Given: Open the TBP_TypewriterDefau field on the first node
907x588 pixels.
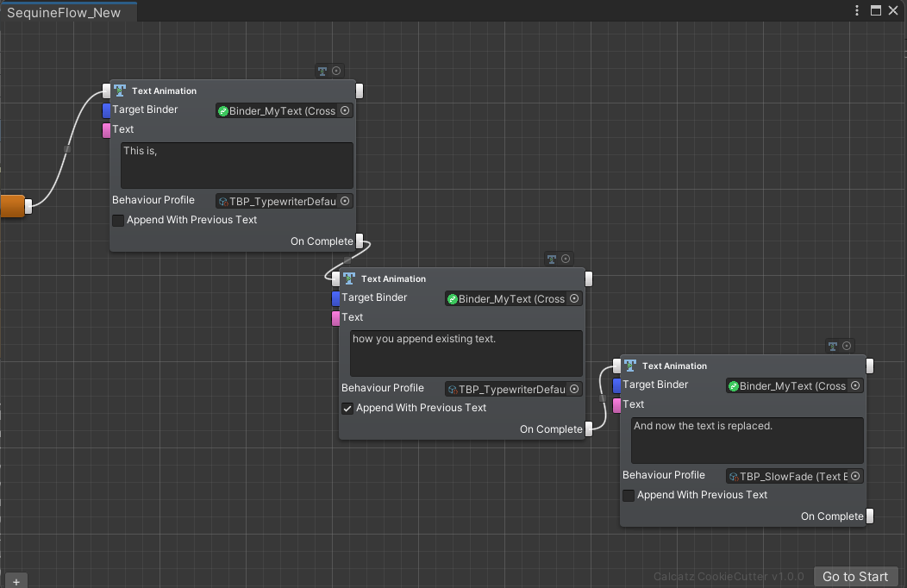Looking at the screenshot, I should click(278, 201).
